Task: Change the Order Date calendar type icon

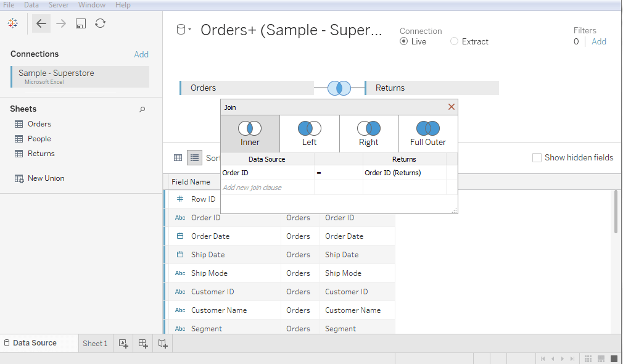Action: (180, 236)
